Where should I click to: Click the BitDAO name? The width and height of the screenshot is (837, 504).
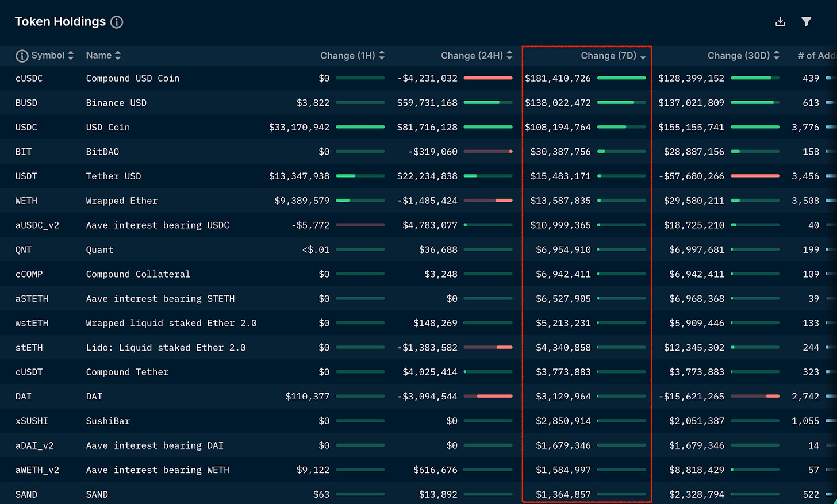102,152
